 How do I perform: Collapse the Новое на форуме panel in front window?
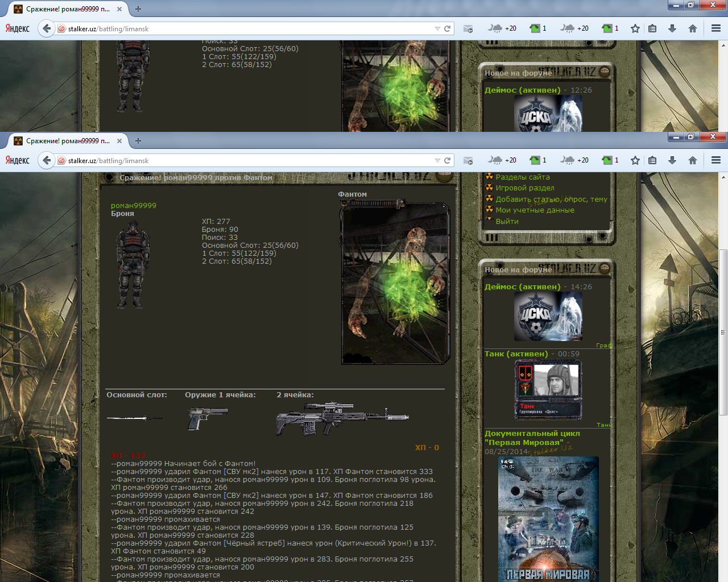(x=605, y=268)
